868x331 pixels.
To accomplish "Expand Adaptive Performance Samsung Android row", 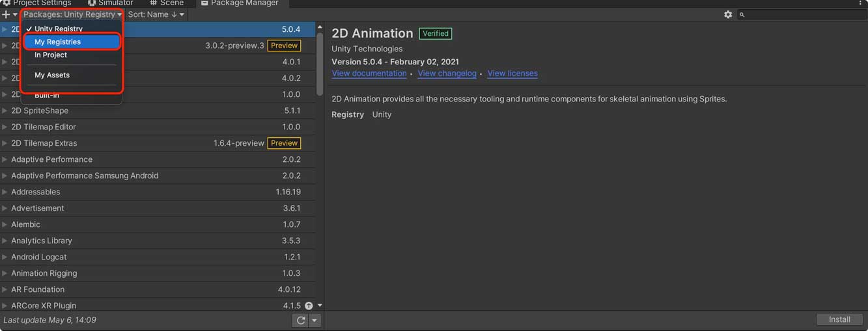I will pyautogui.click(x=5, y=176).
